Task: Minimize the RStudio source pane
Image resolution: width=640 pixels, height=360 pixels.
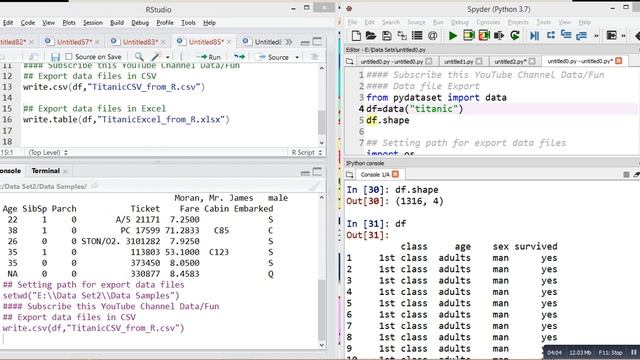Action: tap(305, 42)
